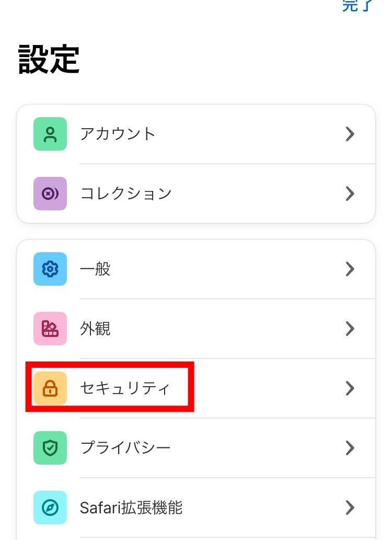This screenshot has width=392, height=540.
Task: Expand the コレクション row chevron
Action: click(350, 194)
